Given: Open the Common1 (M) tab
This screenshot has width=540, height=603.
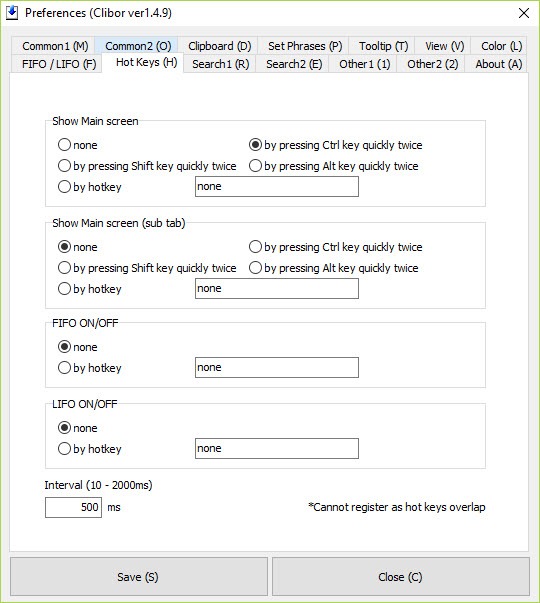Looking at the screenshot, I should pos(55,46).
